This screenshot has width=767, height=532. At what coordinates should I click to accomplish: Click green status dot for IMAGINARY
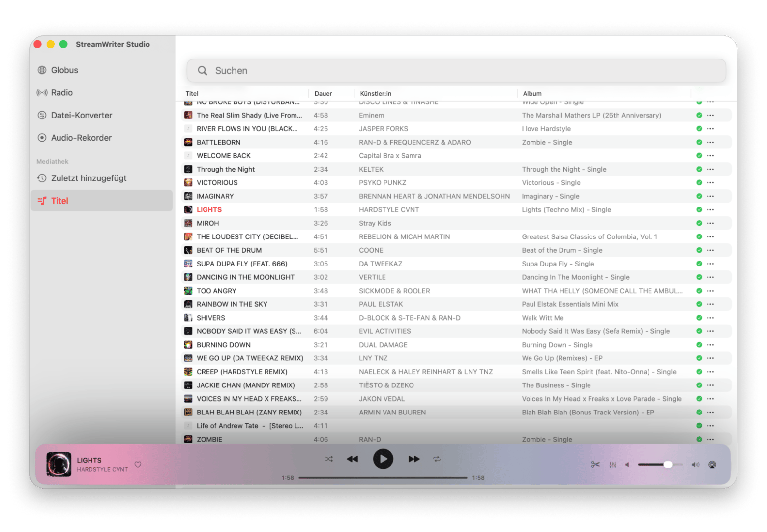(x=699, y=196)
